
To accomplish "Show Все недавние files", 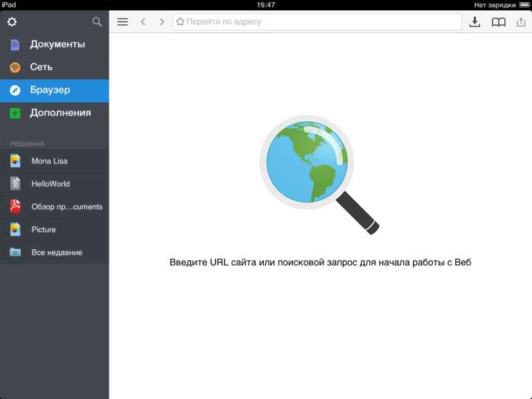I will 54,252.
